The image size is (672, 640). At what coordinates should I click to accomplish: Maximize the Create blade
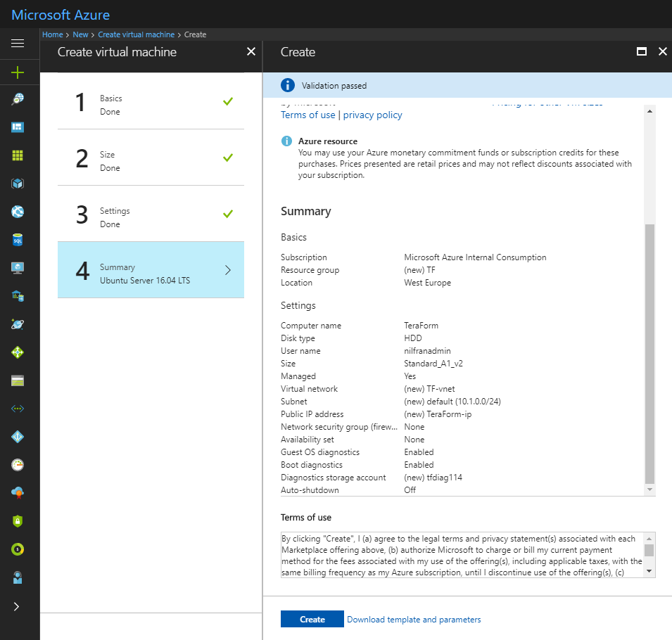click(x=642, y=52)
